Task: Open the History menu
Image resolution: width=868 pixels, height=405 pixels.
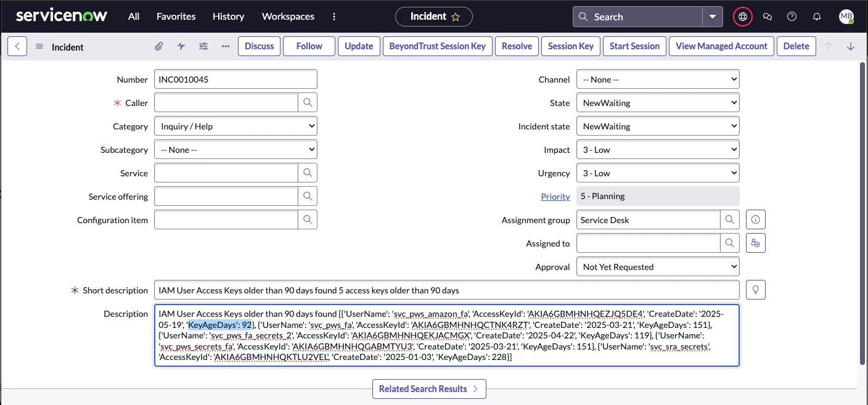Action: coord(228,17)
